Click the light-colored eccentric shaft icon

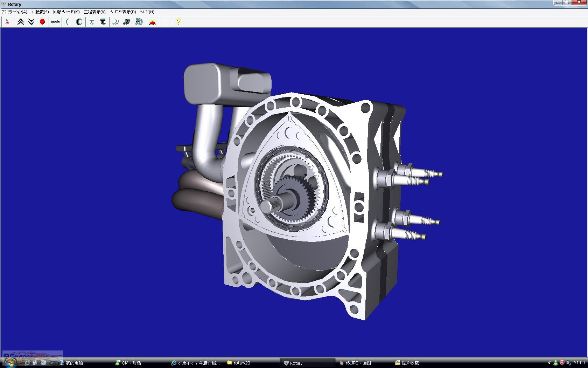[x=92, y=22]
